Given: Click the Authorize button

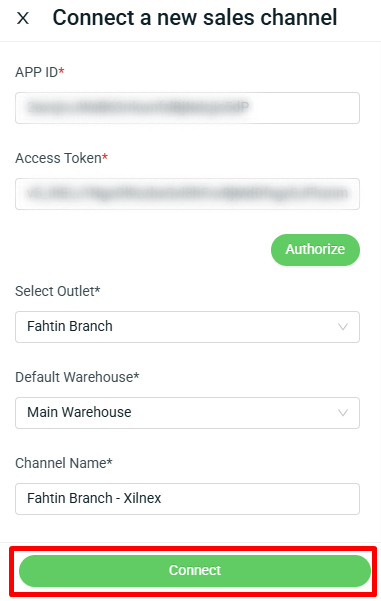Looking at the screenshot, I should click(x=315, y=250).
